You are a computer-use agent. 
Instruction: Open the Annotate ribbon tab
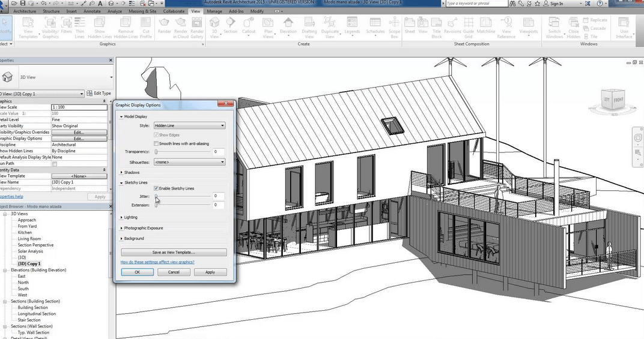coord(93,11)
